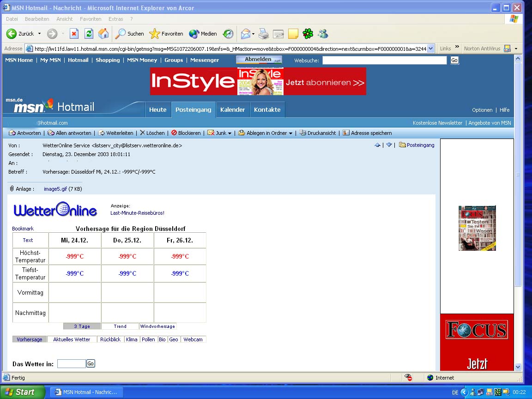Expand Ablegen in Ordner dropdown
This screenshot has width=532, height=399.
pos(290,133)
